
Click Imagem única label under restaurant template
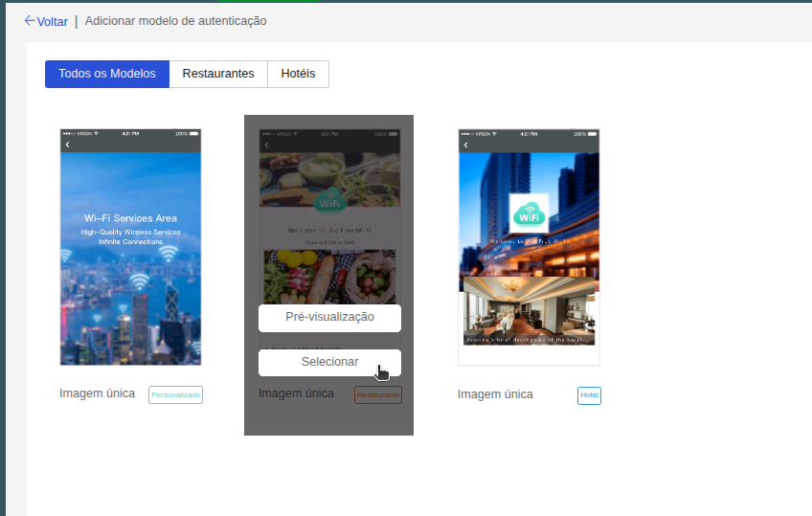(x=296, y=393)
